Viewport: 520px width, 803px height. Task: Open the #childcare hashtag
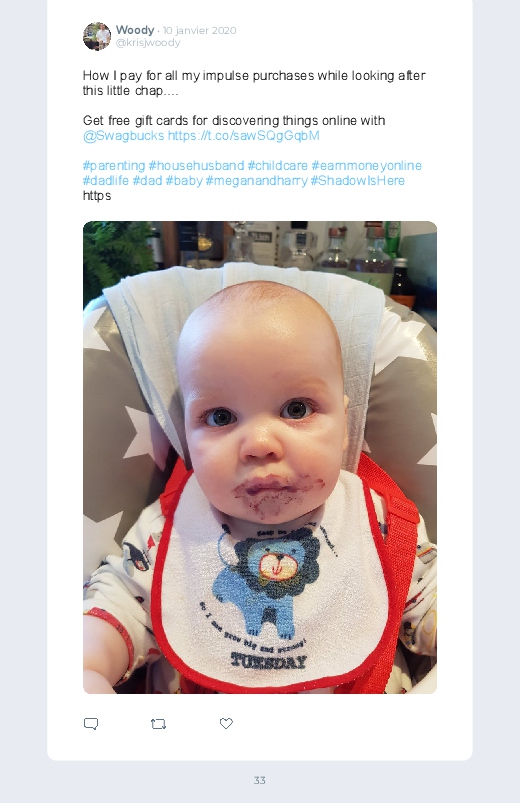click(278, 166)
